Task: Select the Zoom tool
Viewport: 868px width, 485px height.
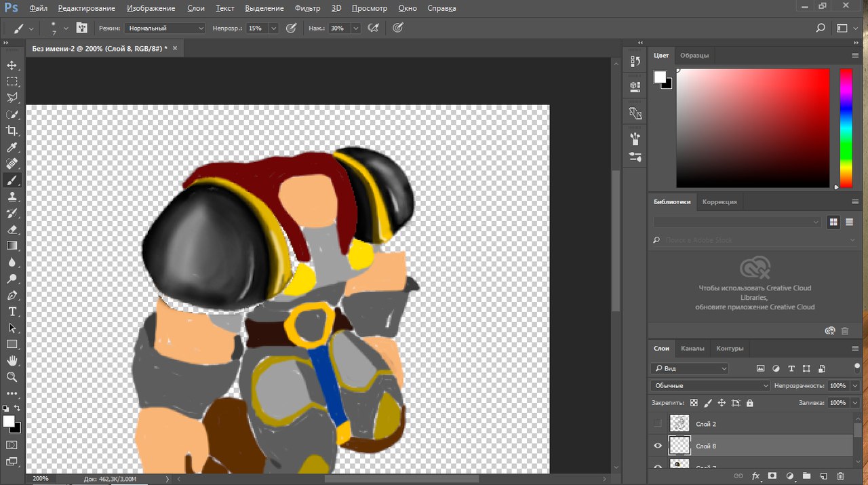Action: point(12,376)
